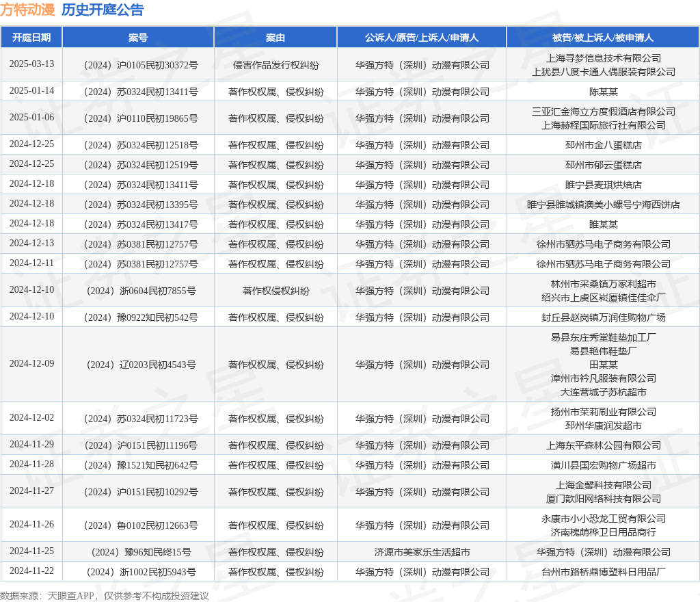This screenshot has width=700, height=602.
Task: Click defendant 三亚汇金海立方度假酒店有限公司
Action: 604,112
